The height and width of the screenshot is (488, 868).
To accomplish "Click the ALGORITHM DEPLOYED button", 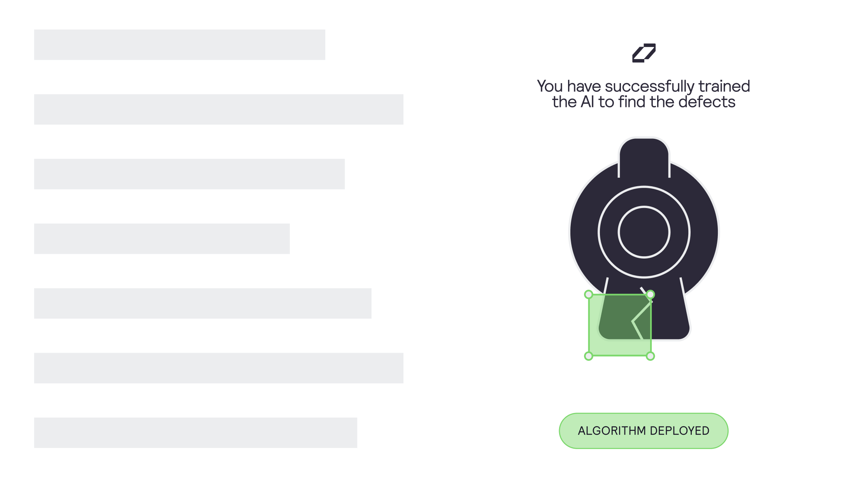I will (x=644, y=430).
